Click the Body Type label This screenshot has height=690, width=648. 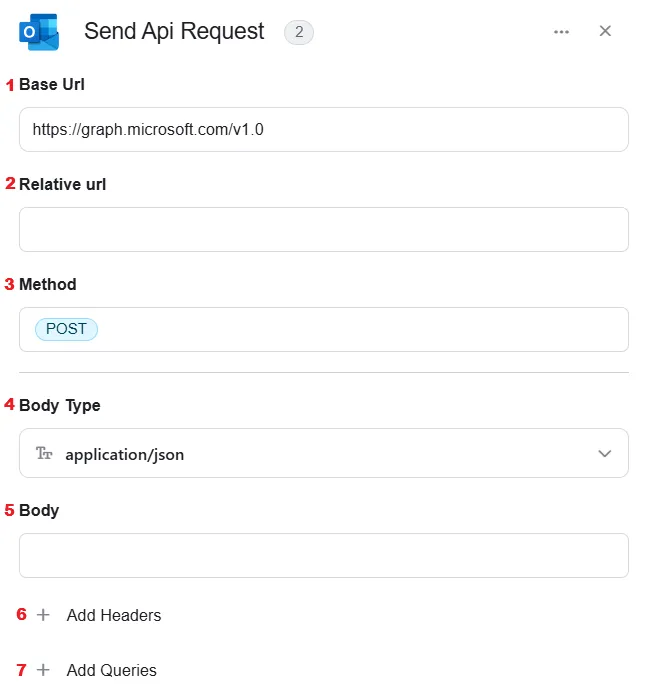tap(60, 405)
